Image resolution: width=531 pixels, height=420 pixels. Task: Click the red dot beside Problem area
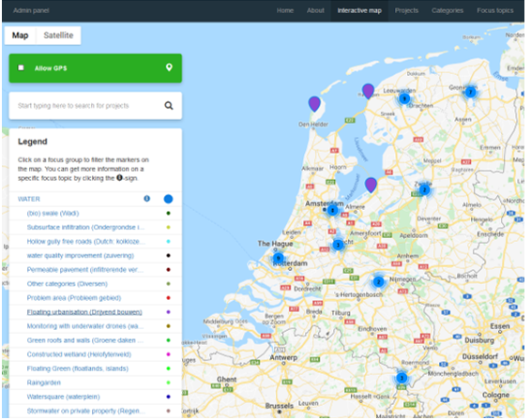click(168, 298)
